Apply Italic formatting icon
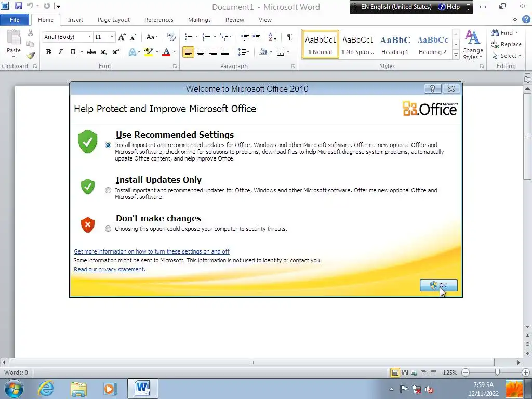 pyautogui.click(x=60, y=52)
